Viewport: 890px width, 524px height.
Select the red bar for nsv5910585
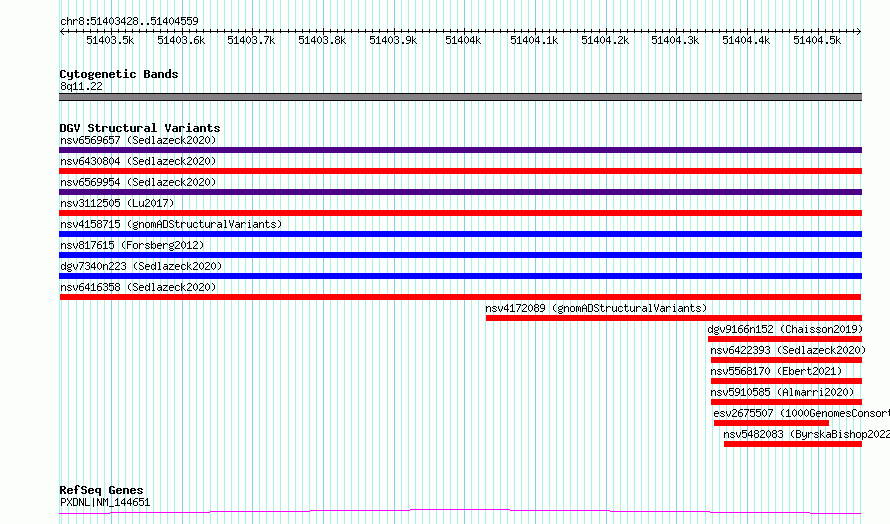[x=786, y=402]
